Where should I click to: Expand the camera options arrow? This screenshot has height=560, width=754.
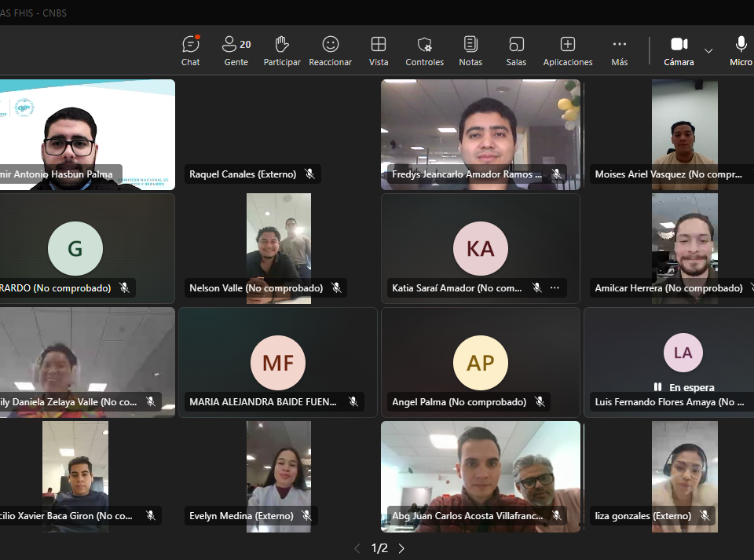[x=708, y=51]
